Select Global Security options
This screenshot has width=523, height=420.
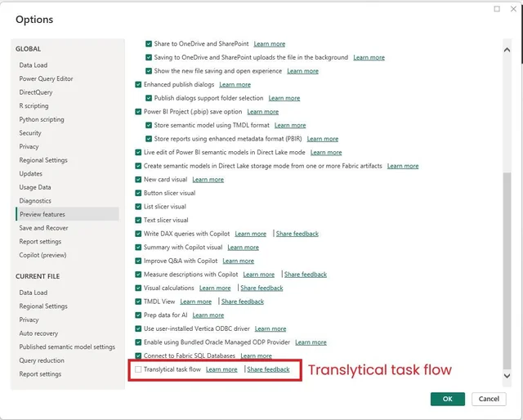point(30,133)
